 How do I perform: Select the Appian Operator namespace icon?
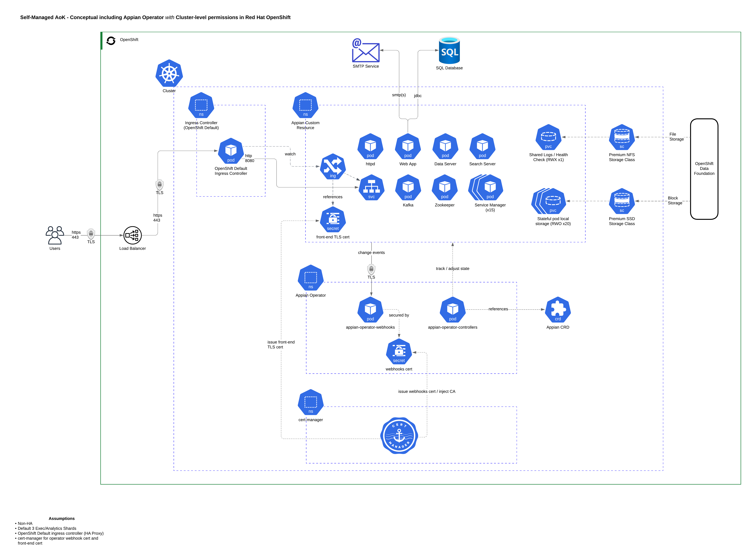pyautogui.click(x=311, y=278)
